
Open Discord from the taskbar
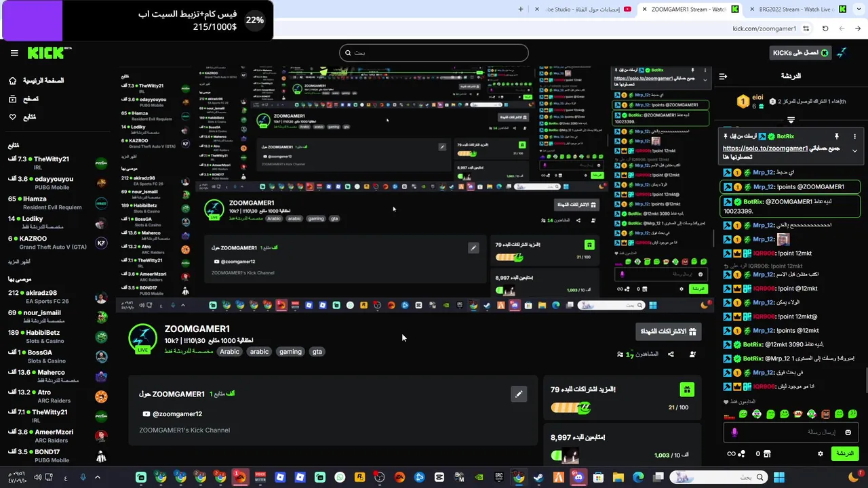pyautogui.click(x=578, y=478)
